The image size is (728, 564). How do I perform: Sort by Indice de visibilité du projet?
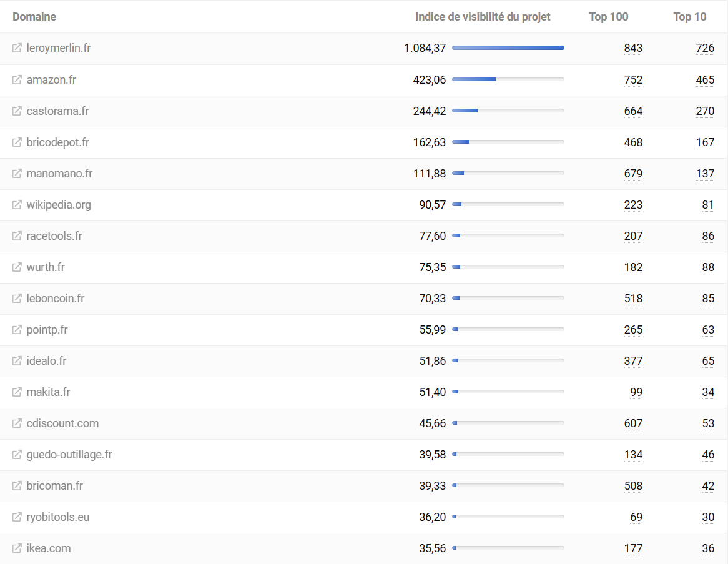tap(483, 17)
